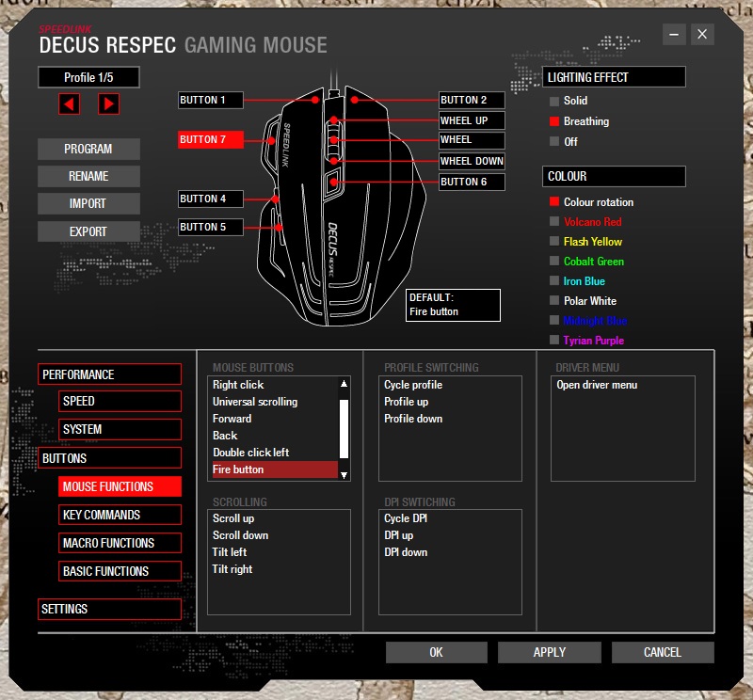Assign Scroll up function

coord(233,518)
